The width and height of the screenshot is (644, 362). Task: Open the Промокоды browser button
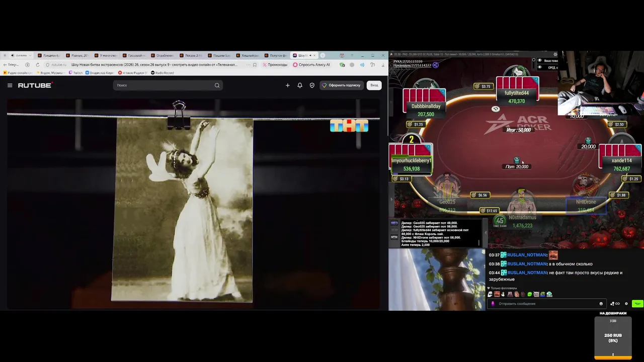[x=275, y=65]
